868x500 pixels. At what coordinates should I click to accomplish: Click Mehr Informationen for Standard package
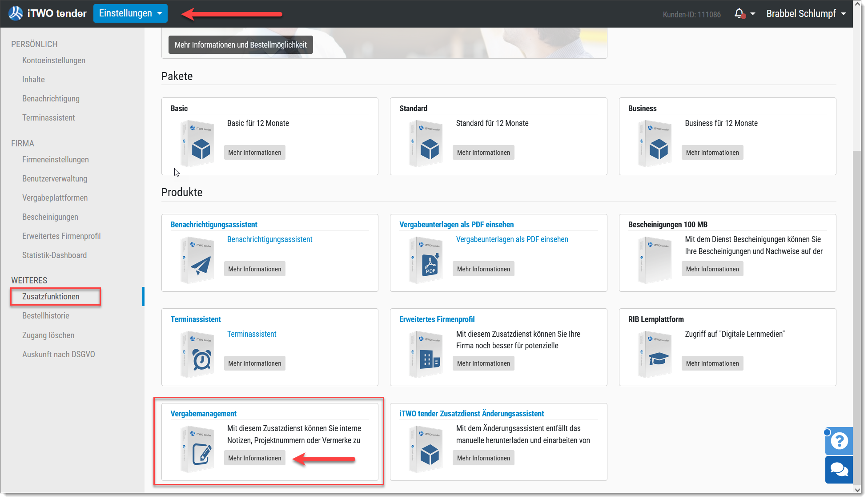coord(483,153)
